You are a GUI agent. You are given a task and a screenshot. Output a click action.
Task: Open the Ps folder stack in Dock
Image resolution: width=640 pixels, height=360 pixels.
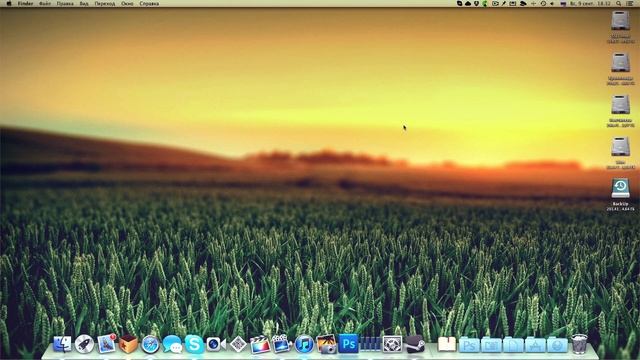click(x=469, y=345)
